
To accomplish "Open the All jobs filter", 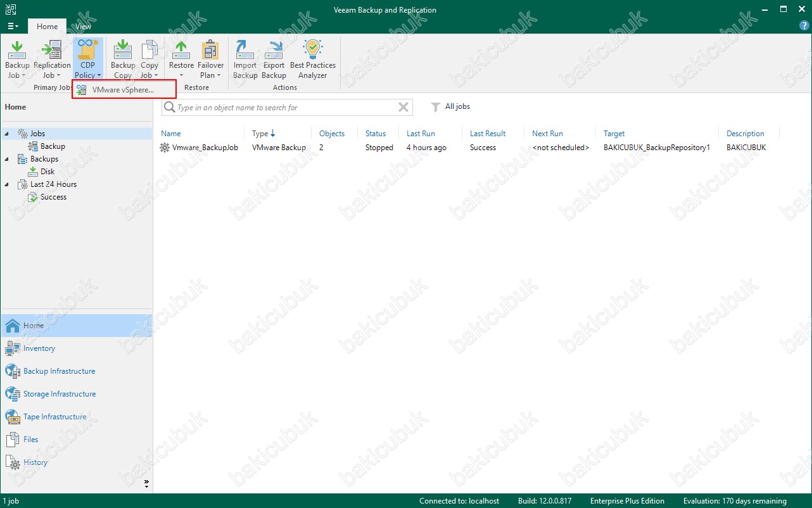I will tap(450, 106).
